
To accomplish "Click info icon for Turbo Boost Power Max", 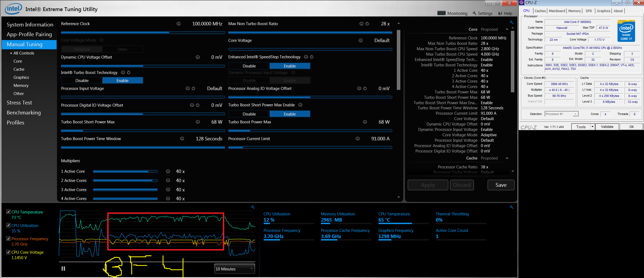I will point(365,122).
